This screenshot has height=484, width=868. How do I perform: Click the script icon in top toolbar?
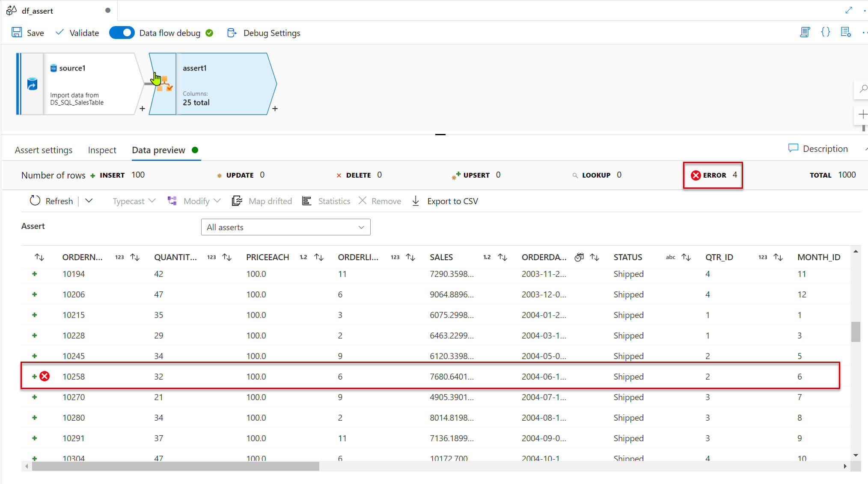(805, 32)
